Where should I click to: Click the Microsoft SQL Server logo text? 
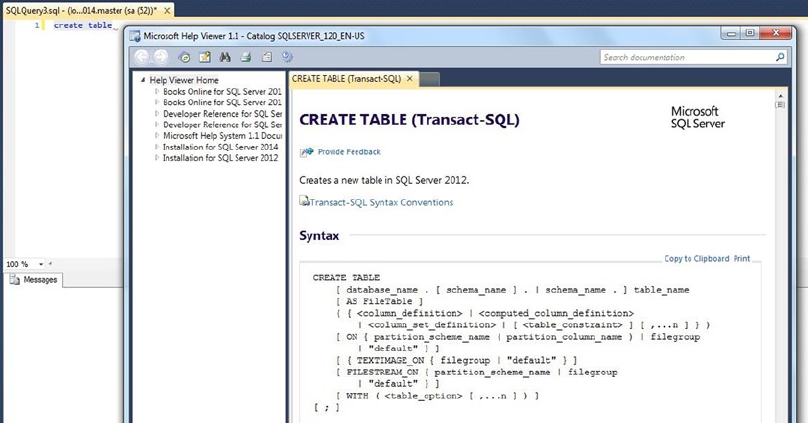(x=697, y=117)
